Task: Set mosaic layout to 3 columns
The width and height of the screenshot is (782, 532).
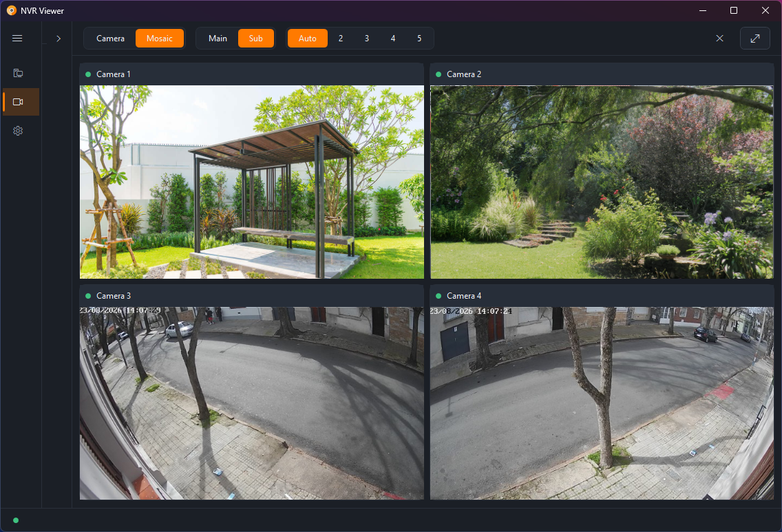Action: [x=366, y=39]
